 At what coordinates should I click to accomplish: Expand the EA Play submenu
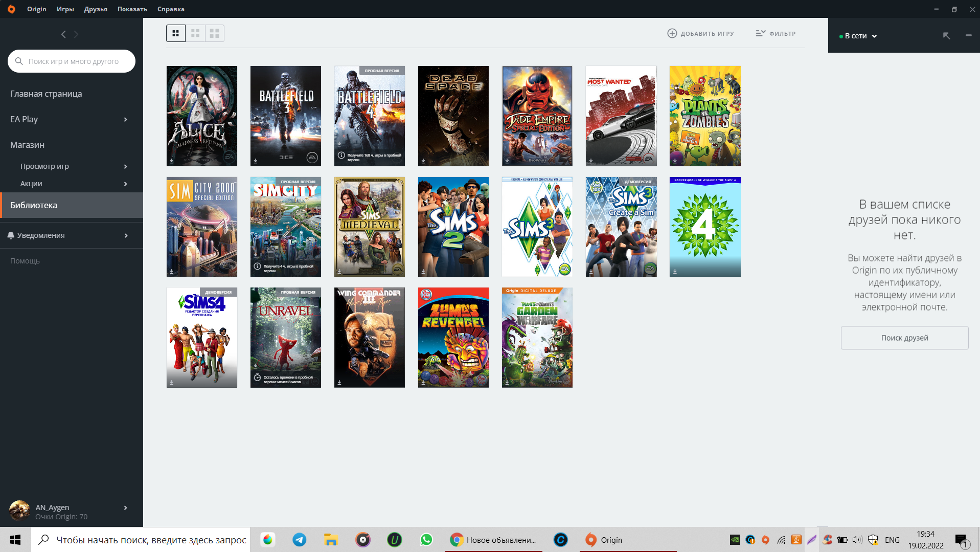(x=125, y=119)
